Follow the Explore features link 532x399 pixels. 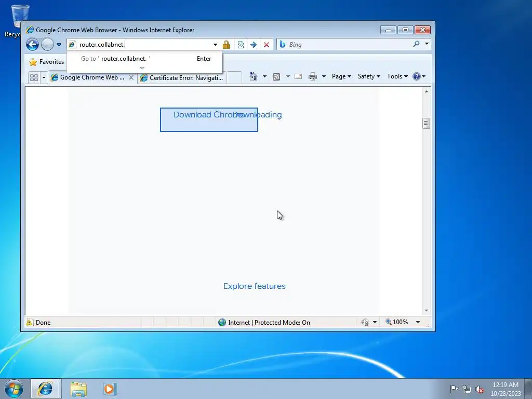click(x=255, y=286)
